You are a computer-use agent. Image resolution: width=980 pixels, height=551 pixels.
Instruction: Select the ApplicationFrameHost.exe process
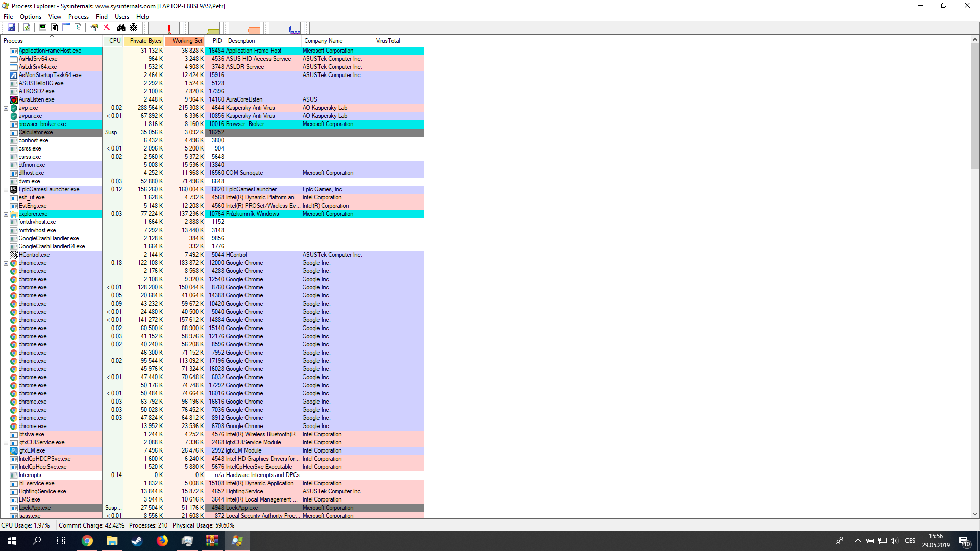pos(212,51)
